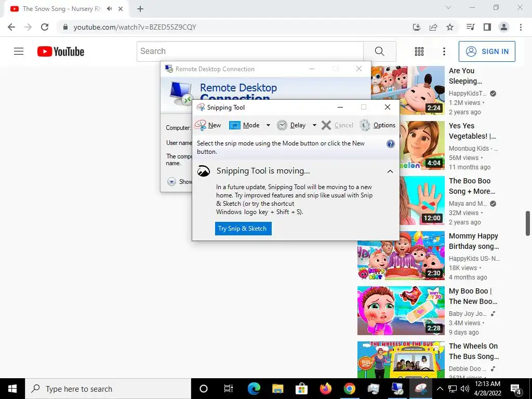Open the Chrome profile avatar

tap(504, 27)
